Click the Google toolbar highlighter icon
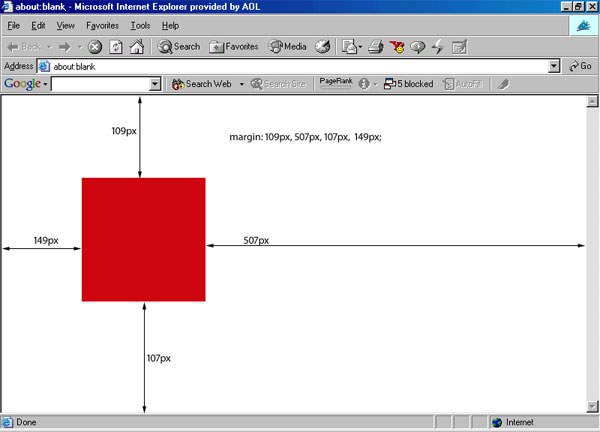 click(503, 84)
